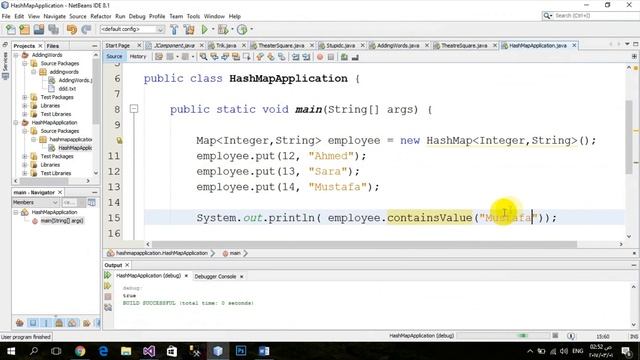The image size is (640, 360).
Task: Click the Settings icon in Output panel sidebar
Action: point(108,307)
